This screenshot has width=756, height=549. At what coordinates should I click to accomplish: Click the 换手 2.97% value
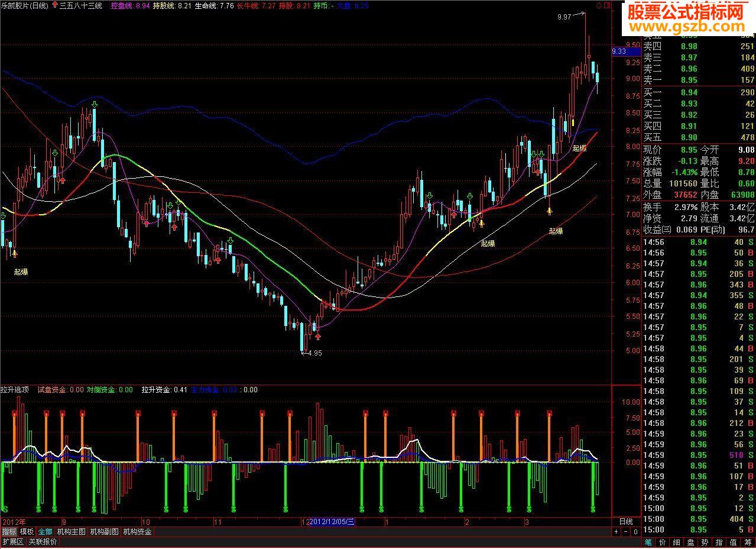[686, 207]
